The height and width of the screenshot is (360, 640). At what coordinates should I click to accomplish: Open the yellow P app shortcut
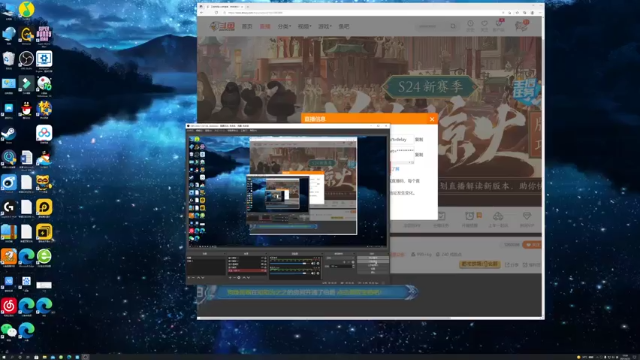pos(44,208)
